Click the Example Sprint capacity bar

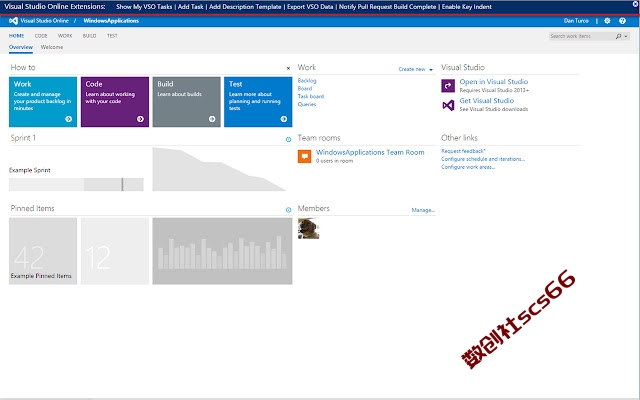[x=76, y=184]
